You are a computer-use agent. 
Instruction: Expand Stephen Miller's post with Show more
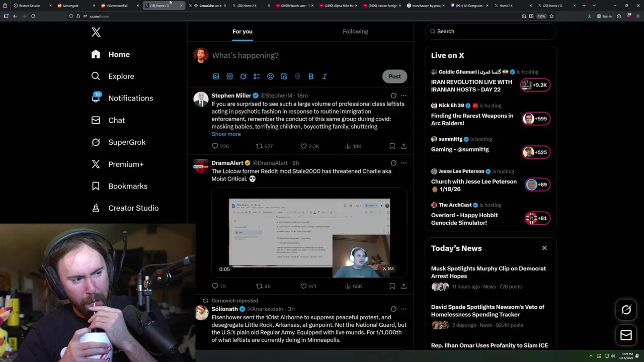click(x=226, y=134)
